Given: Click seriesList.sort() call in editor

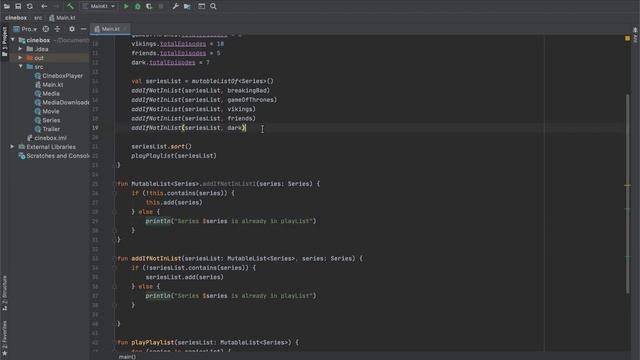Looking at the screenshot, I should (x=161, y=146).
